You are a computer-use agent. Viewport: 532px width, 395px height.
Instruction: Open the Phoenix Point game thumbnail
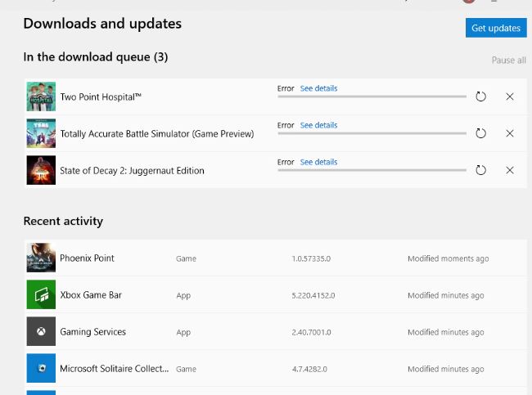tap(41, 258)
